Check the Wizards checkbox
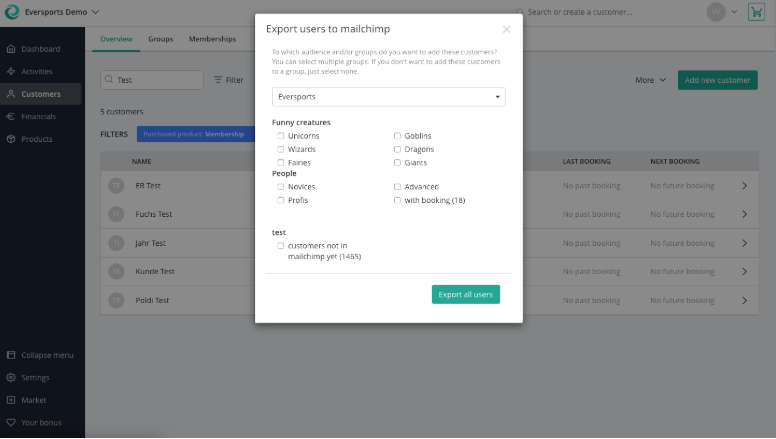776x439 pixels. tap(281, 149)
